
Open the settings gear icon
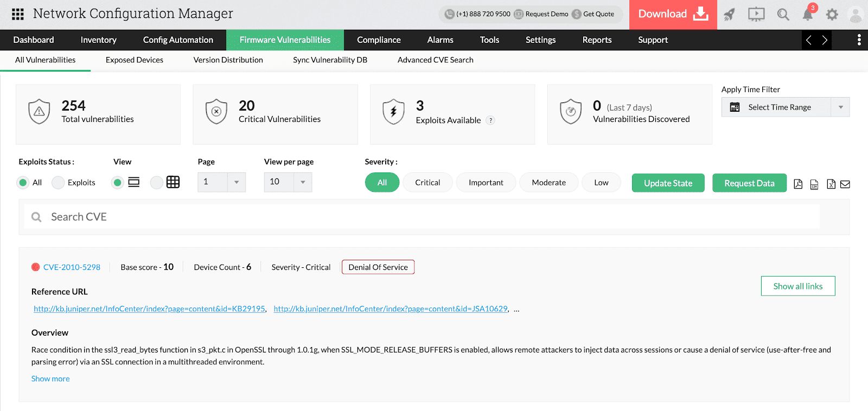point(832,15)
